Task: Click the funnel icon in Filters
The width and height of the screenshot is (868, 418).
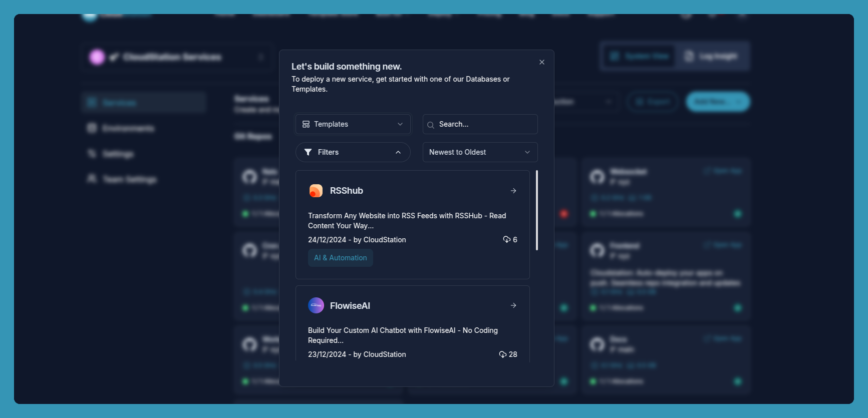Action: (308, 152)
